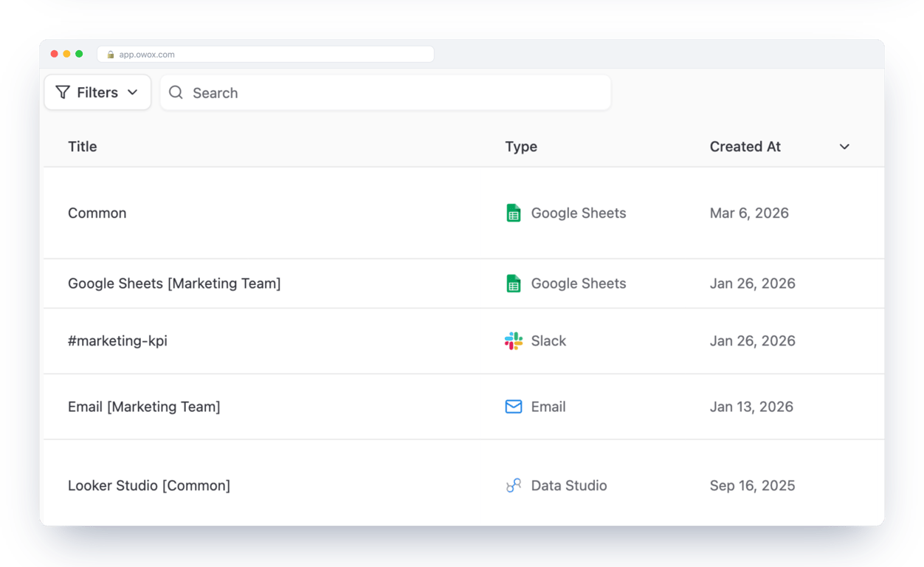Click Jan 26, 2026 in #marketing-kpi row
Image resolution: width=924 pixels, height=567 pixels.
point(753,341)
